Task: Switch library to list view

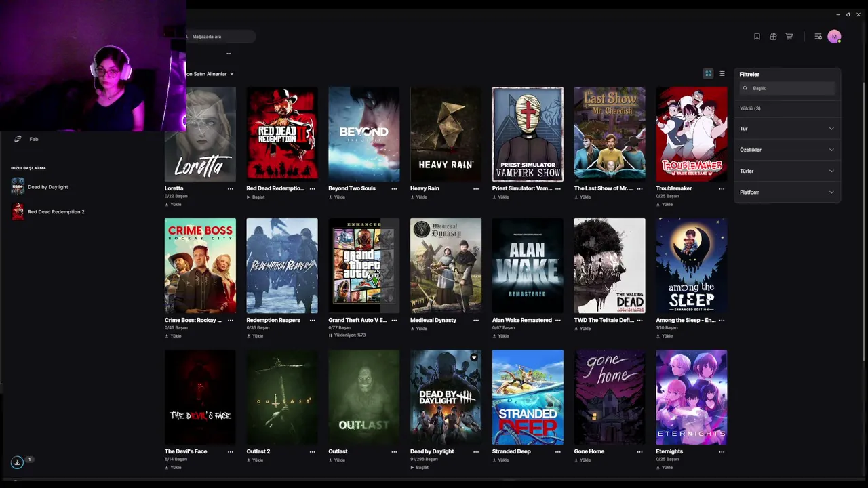Action: pos(722,74)
